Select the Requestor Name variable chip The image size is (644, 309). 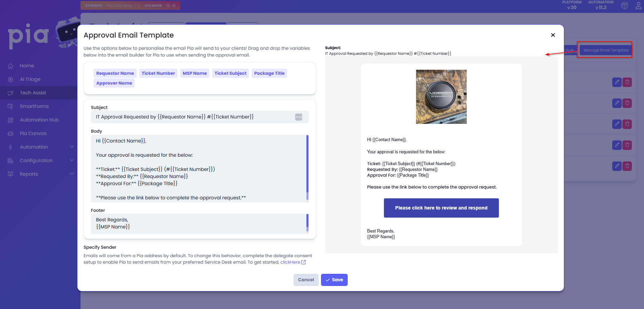pyautogui.click(x=115, y=73)
